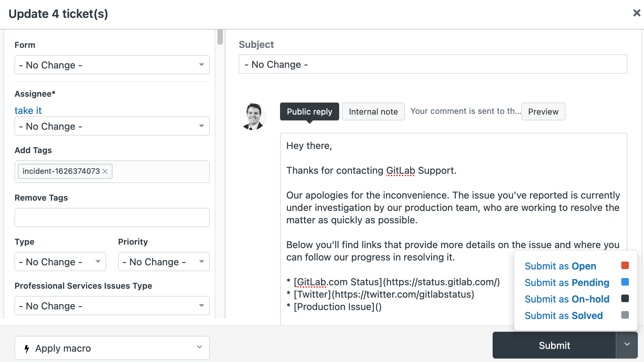
Task: Open the Apply macro selector
Action: (112, 348)
